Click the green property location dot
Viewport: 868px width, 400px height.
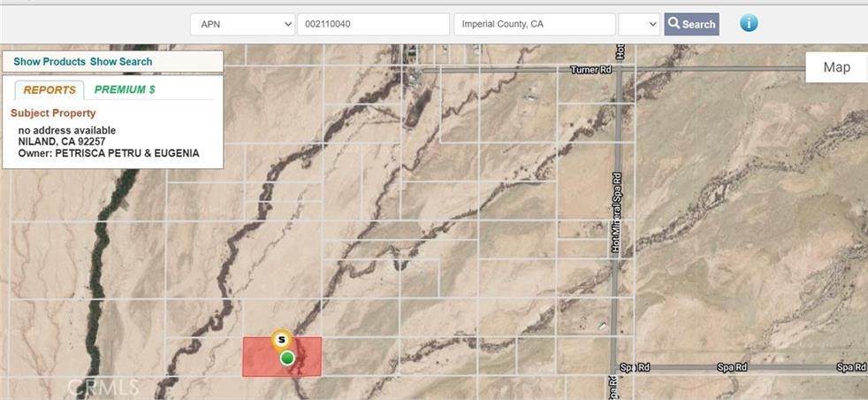286,358
